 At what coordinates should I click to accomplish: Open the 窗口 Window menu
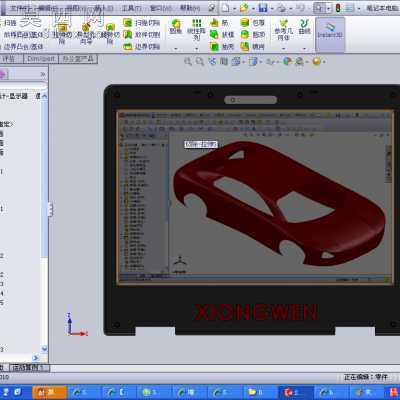click(x=160, y=8)
